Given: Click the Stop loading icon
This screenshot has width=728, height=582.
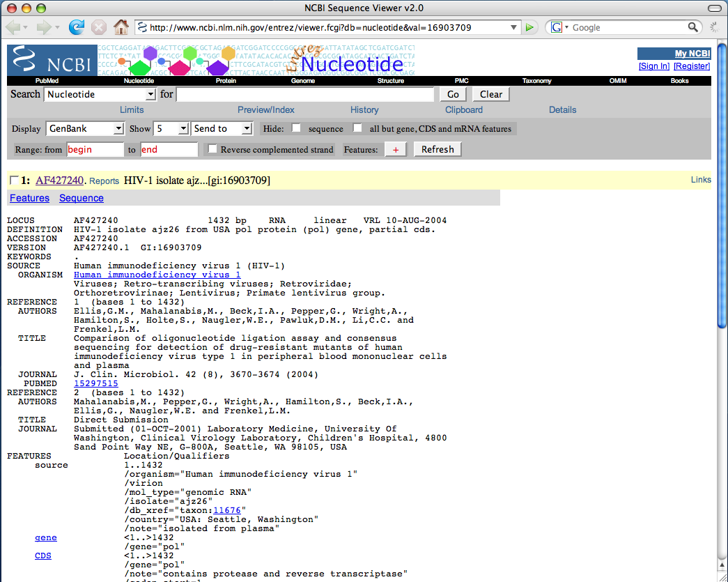Looking at the screenshot, I should click(x=99, y=27).
